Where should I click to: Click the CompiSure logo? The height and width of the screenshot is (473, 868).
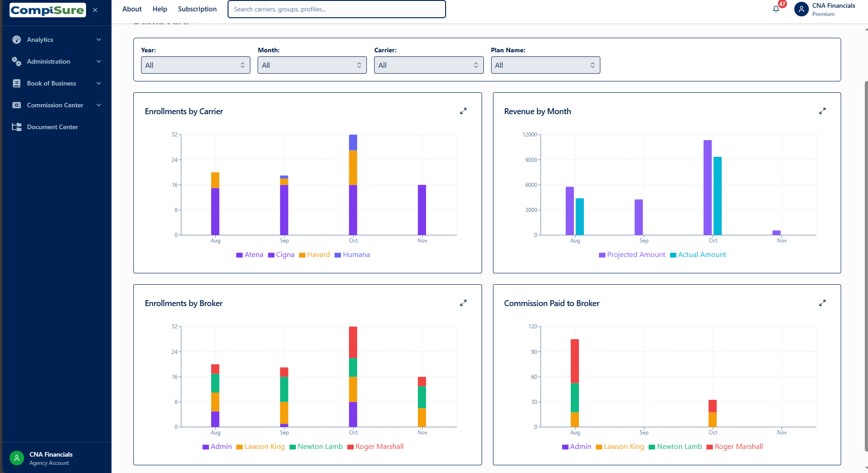coord(47,10)
